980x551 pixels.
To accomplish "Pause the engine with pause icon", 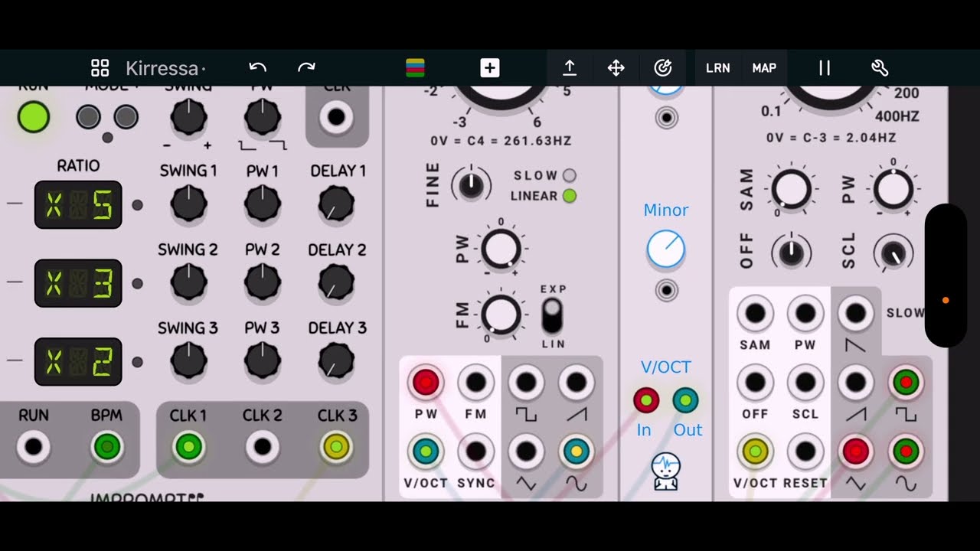I will [825, 68].
